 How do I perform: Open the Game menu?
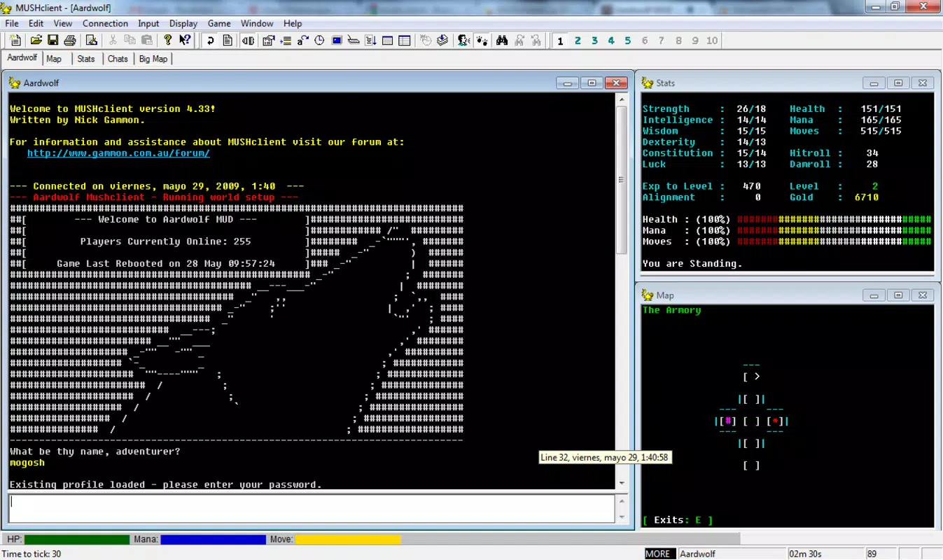pyautogui.click(x=219, y=23)
